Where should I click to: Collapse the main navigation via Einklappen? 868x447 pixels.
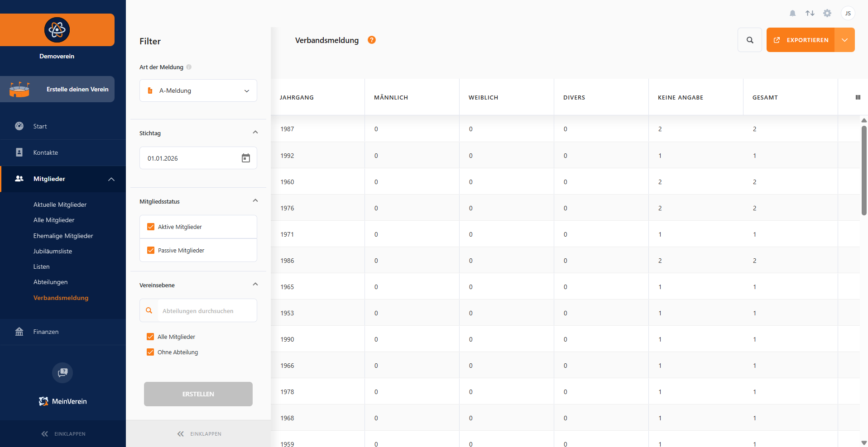63,434
